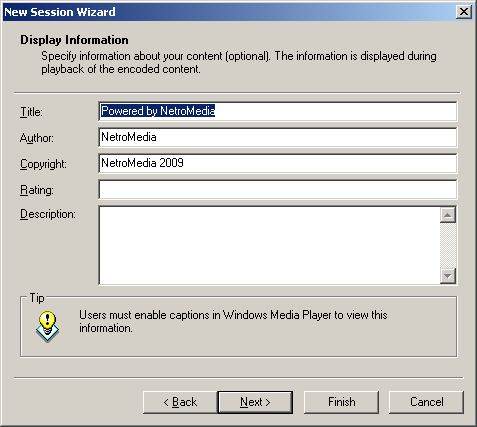Image resolution: width=477 pixels, height=427 pixels.
Task: Advance the wizard with Next
Action: tap(255, 402)
